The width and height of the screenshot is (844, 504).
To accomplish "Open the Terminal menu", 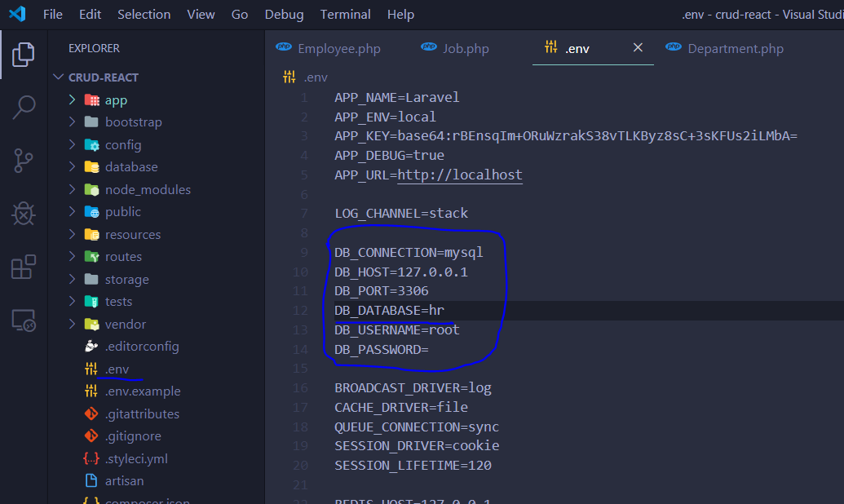I will coord(345,14).
